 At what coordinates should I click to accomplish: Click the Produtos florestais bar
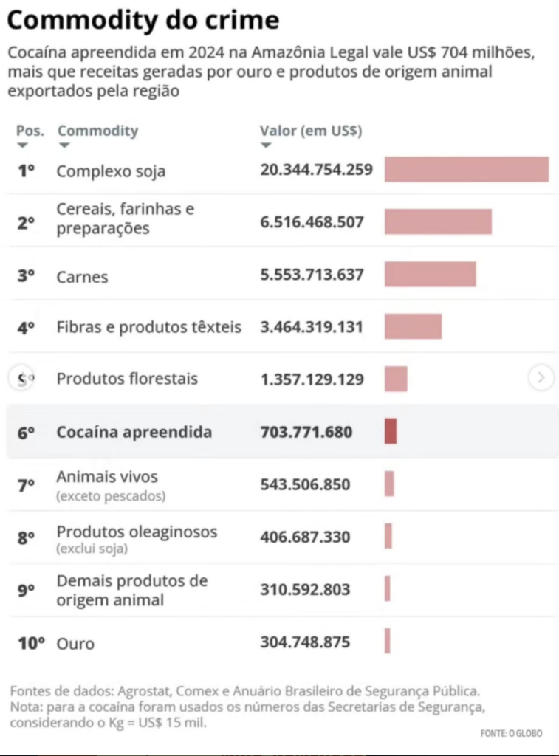pos(396,379)
